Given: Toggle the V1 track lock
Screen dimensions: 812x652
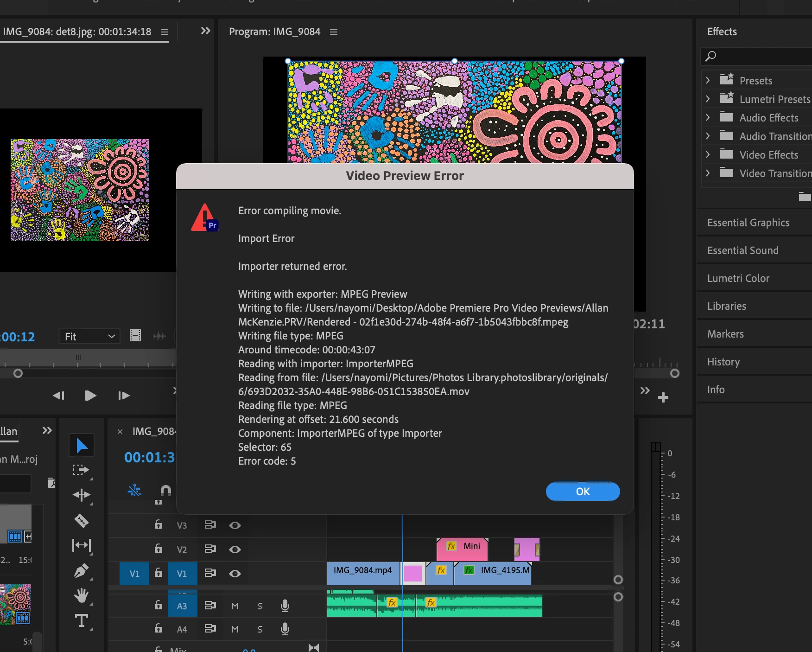Looking at the screenshot, I should [x=159, y=573].
